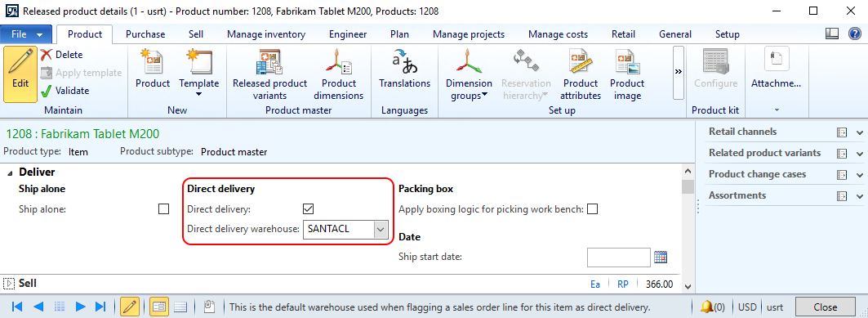This screenshot has width=868, height=318.
Task: Expand the Sell fast tab section
Action: tap(9, 284)
